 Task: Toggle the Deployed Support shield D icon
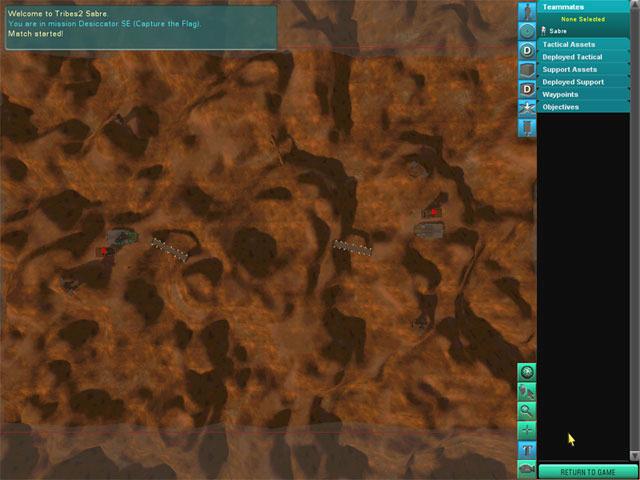point(527,89)
